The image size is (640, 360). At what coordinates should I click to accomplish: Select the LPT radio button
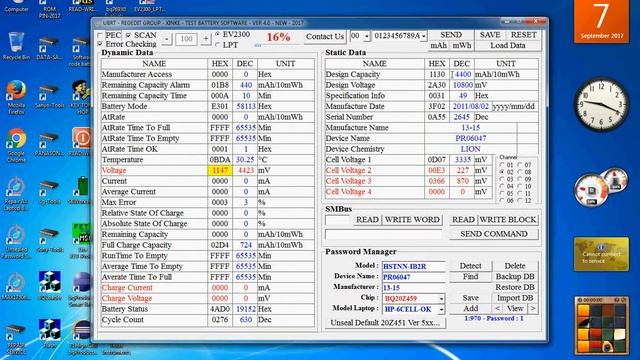tap(218, 45)
